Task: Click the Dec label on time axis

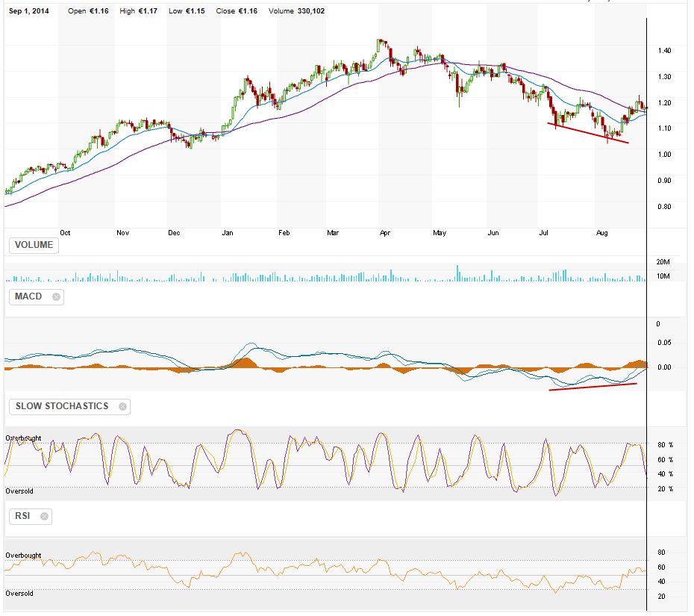Action: (x=174, y=233)
